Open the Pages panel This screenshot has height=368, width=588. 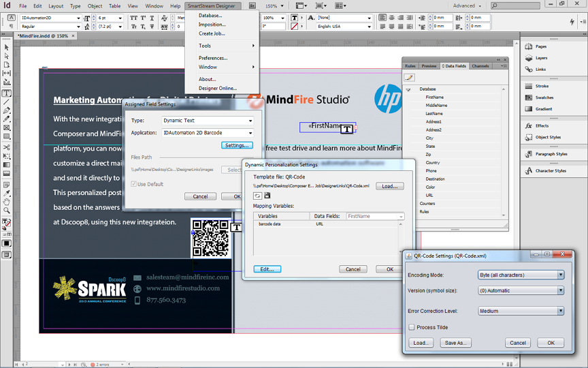pos(536,46)
